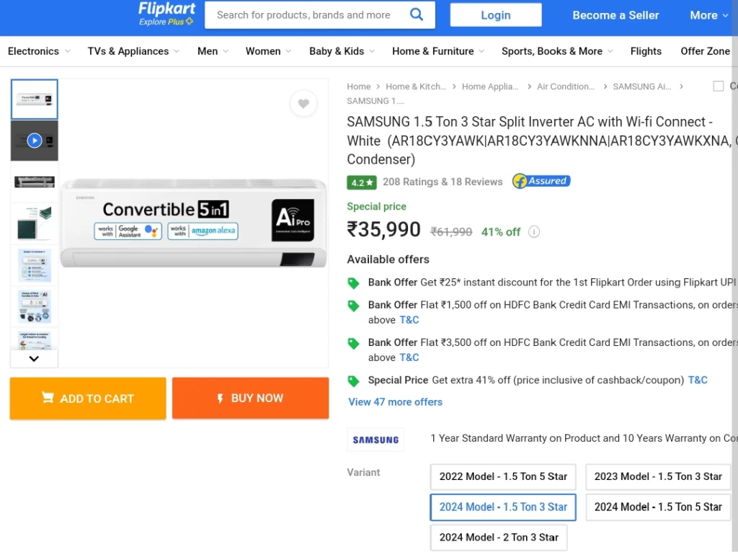The height and width of the screenshot is (560, 738).
Task: Click Become a Seller link
Action: (615, 16)
